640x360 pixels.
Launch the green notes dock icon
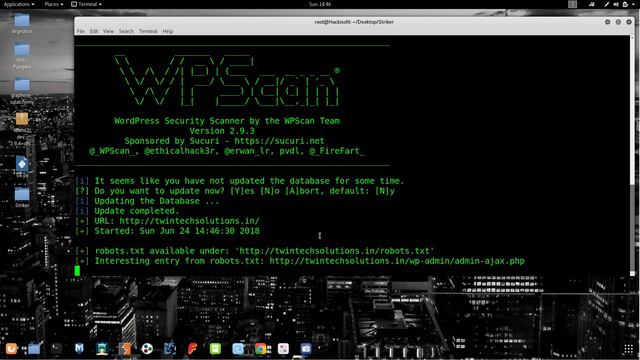coord(215,349)
